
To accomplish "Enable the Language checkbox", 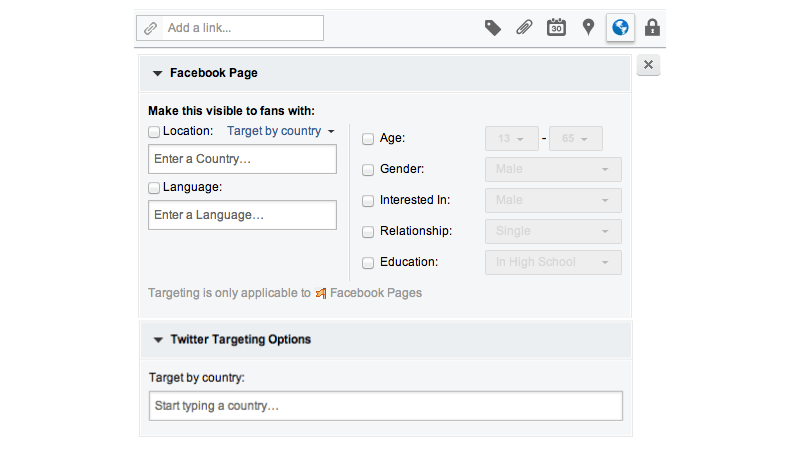I will [x=154, y=188].
